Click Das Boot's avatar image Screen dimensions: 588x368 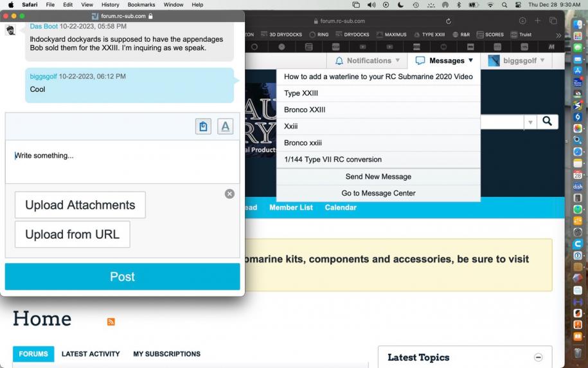11,30
